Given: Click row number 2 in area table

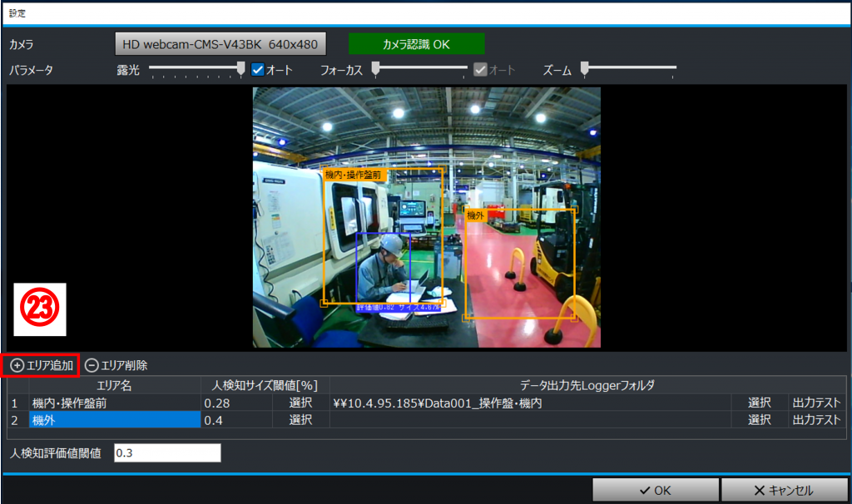Looking at the screenshot, I should (18, 420).
